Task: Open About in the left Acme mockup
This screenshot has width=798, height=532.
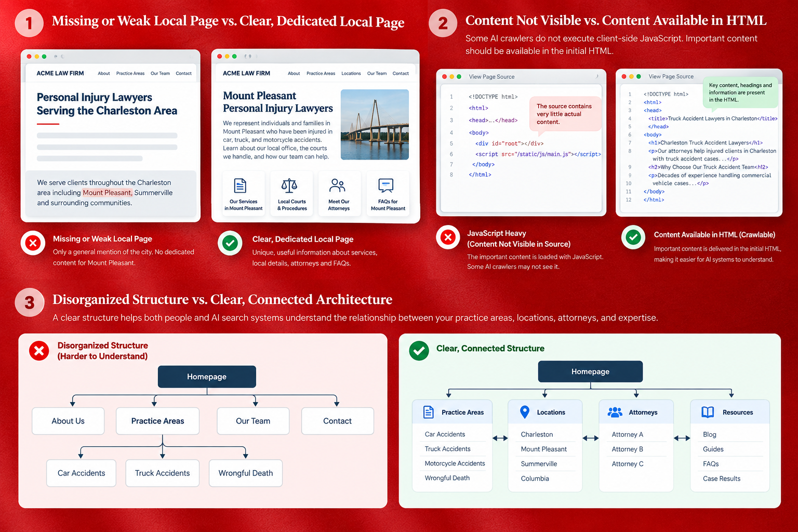Action: [x=104, y=73]
